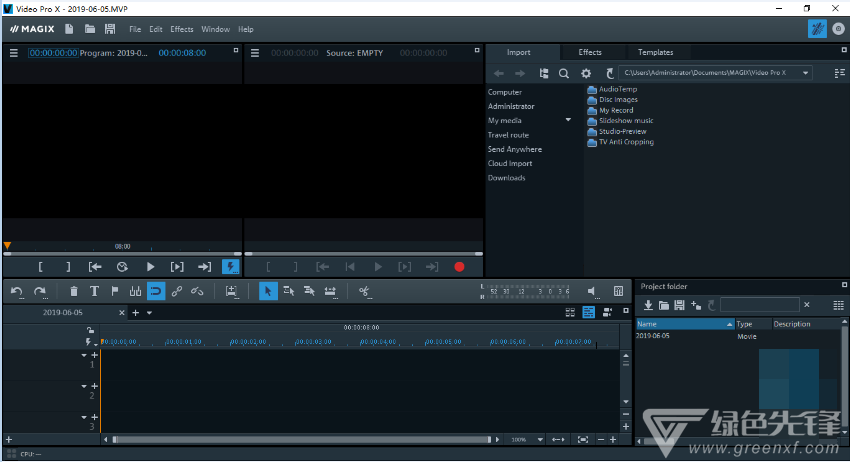
Task: Open the zoom level 100% dropdown
Action: tap(540, 440)
